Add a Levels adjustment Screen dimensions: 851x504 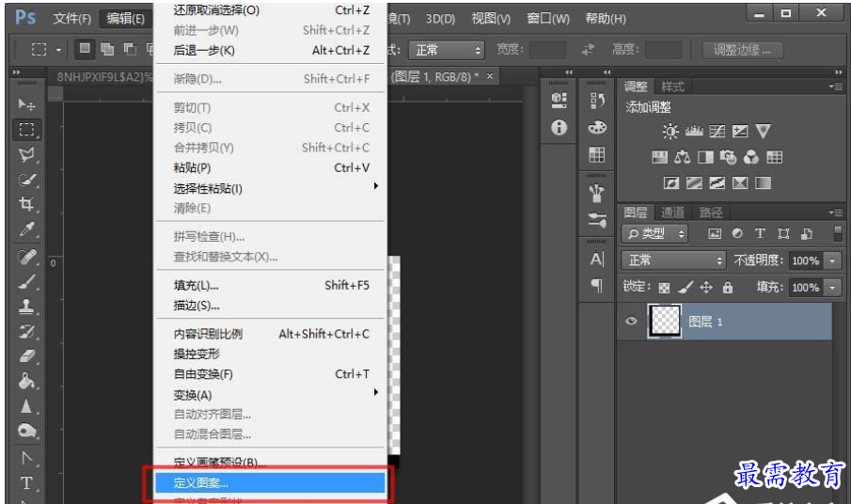click(694, 131)
